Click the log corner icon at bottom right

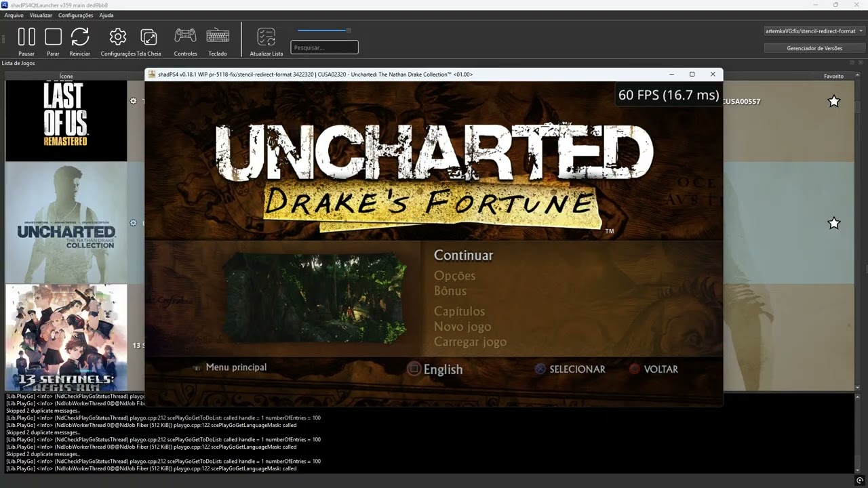coord(860,481)
